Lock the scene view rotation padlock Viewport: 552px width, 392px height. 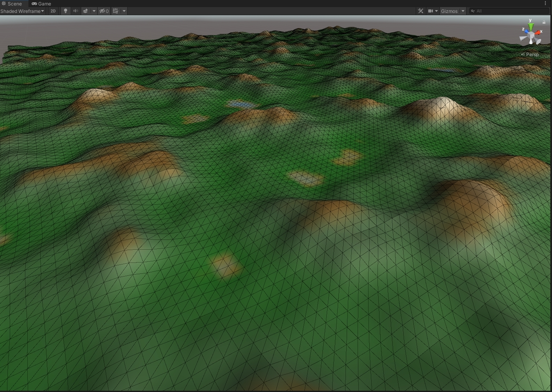pyautogui.click(x=544, y=22)
